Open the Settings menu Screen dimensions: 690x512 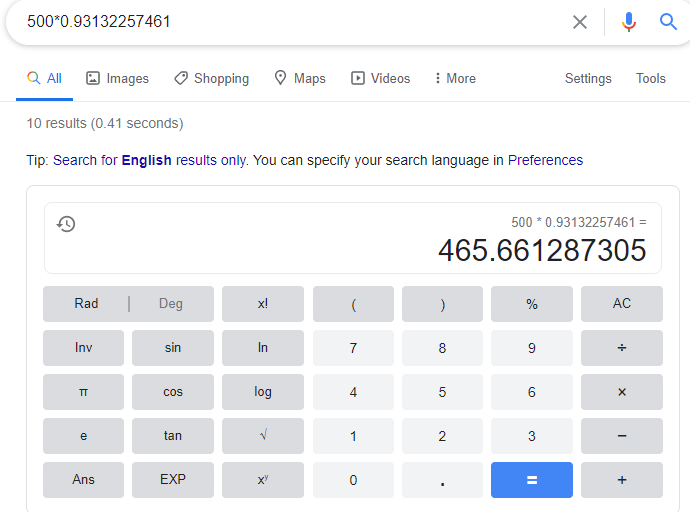[x=588, y=78]
